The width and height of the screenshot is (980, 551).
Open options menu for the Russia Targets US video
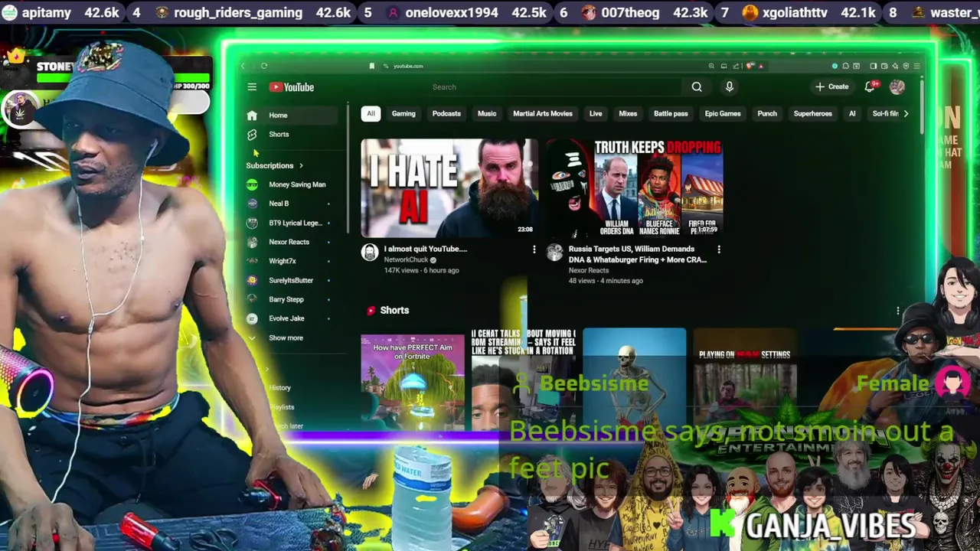[x=719, y=249]
